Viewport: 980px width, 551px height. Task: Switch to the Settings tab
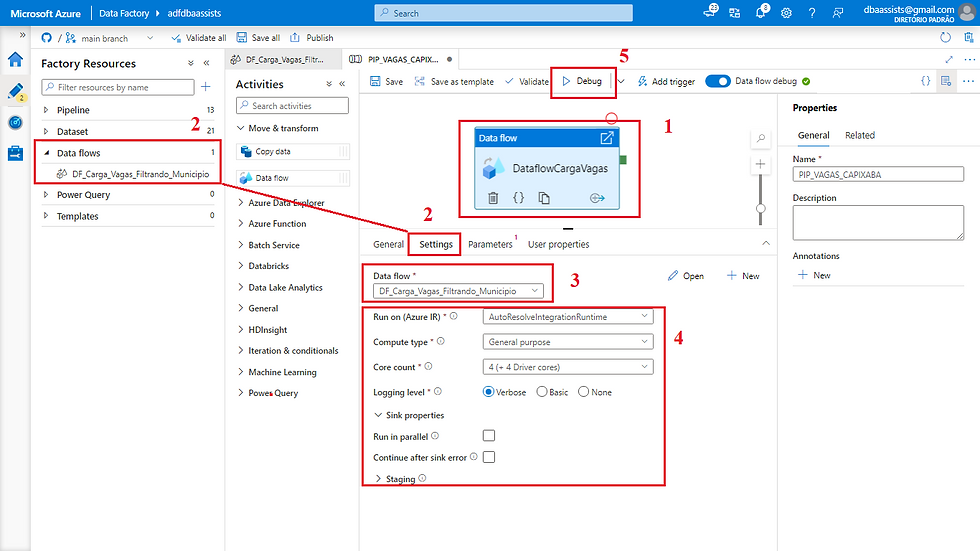(436, 244)
